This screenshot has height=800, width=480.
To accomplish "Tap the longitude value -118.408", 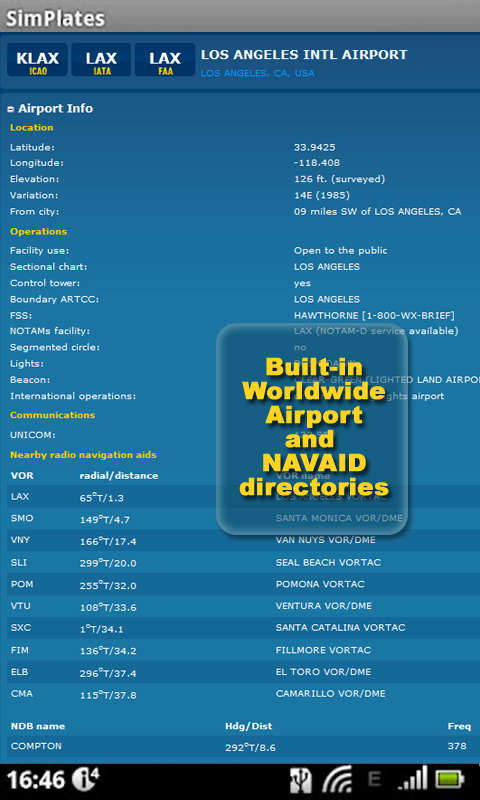I will [317, 163].
